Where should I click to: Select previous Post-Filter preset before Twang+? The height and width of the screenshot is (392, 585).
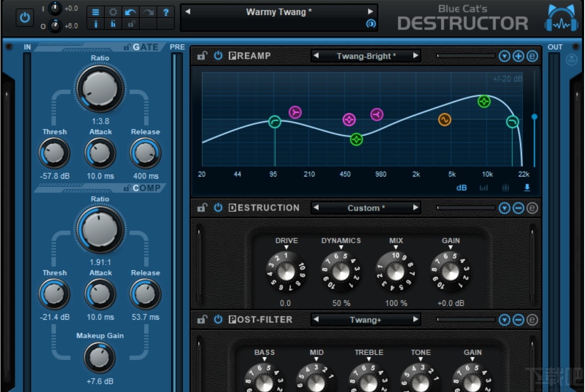(316, 320)
